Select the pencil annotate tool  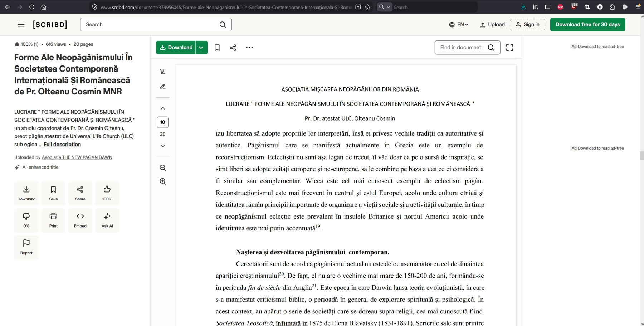pos(163,86)
